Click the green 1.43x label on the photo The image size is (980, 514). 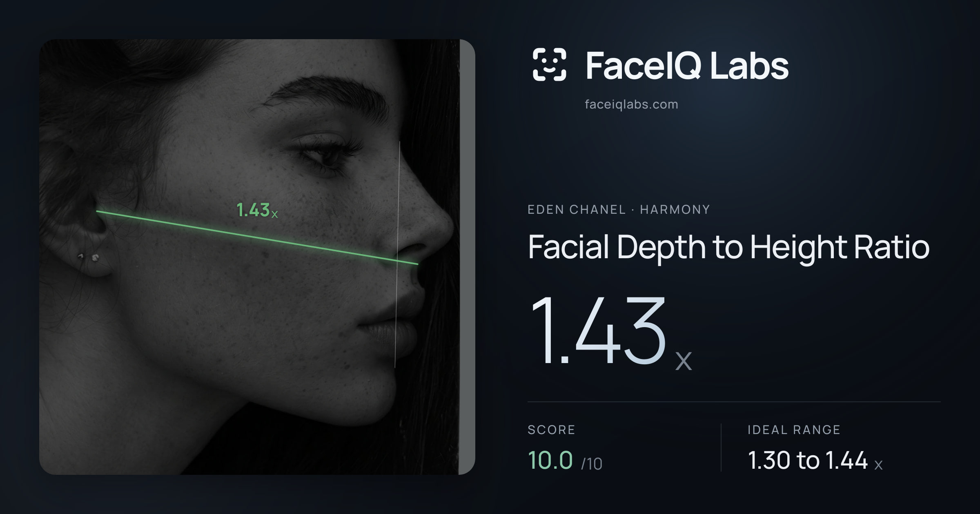[x=257, y=210]
